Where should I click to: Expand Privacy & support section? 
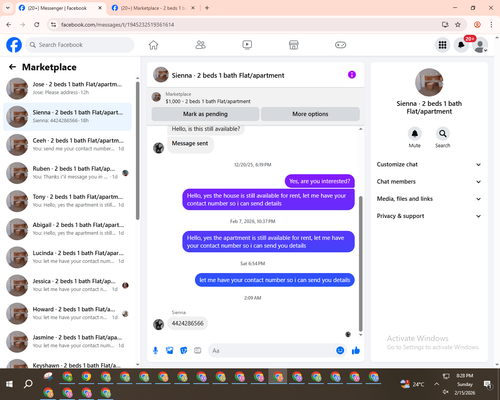pyautogui.click(x=429, y=216)
